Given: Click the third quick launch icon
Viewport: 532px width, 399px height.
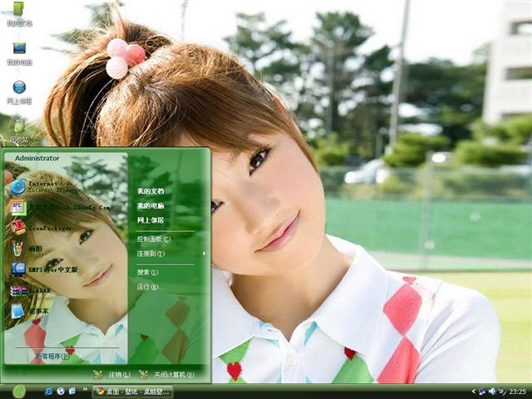Looking at the screenshot, I should [72, 392].
